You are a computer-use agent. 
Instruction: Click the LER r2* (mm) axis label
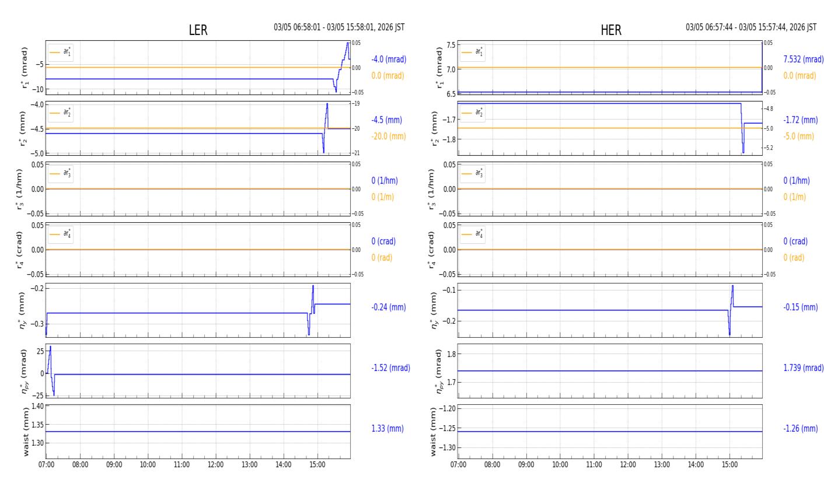point(24,128)
